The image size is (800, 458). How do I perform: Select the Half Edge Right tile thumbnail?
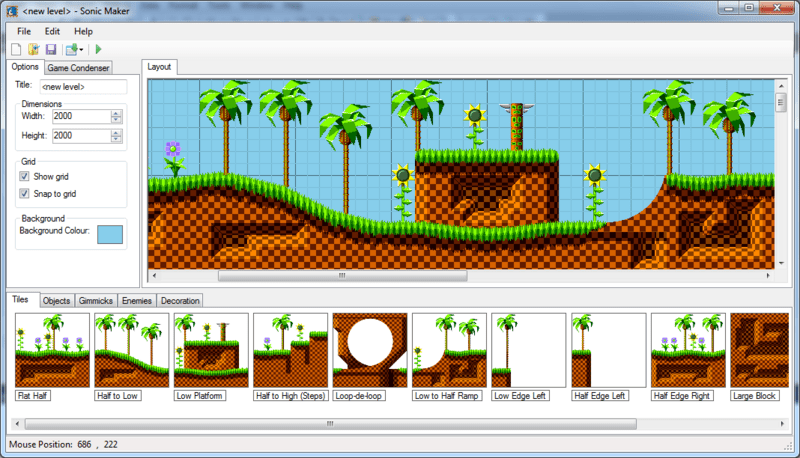click(688, 350)
